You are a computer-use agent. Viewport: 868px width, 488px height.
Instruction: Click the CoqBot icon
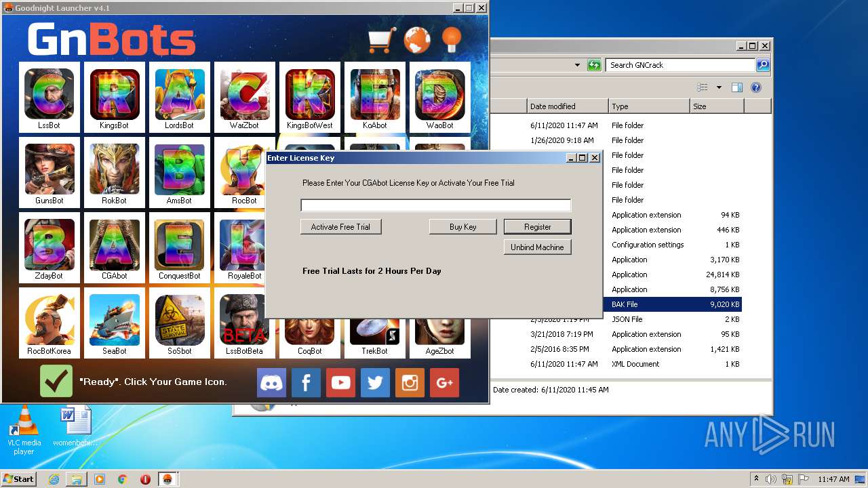(x=309, y=339)
